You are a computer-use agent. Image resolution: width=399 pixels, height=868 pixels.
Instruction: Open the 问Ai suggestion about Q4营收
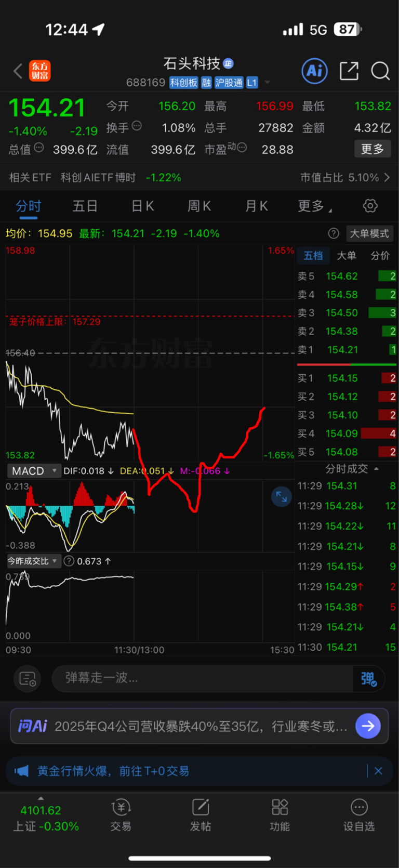pos(201,726)
